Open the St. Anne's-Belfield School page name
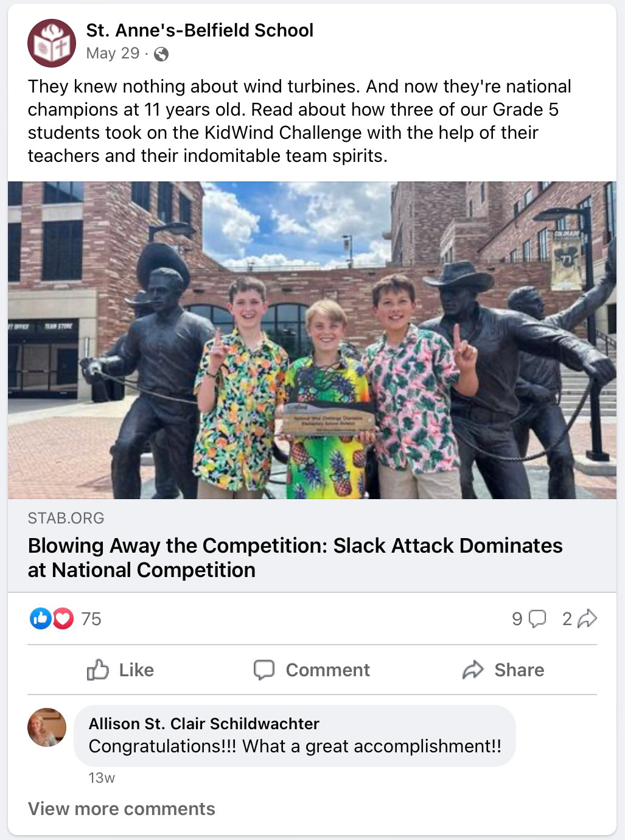 tap(200, 30)
